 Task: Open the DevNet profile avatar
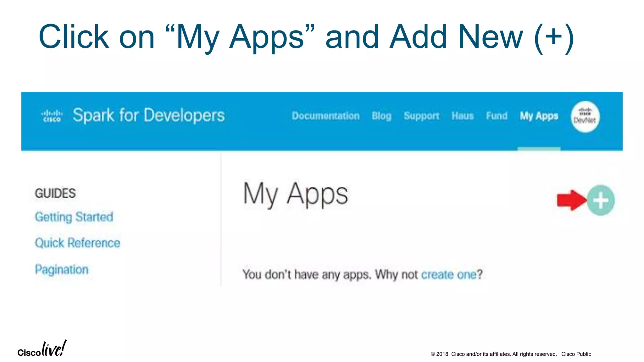coord(585,117)
